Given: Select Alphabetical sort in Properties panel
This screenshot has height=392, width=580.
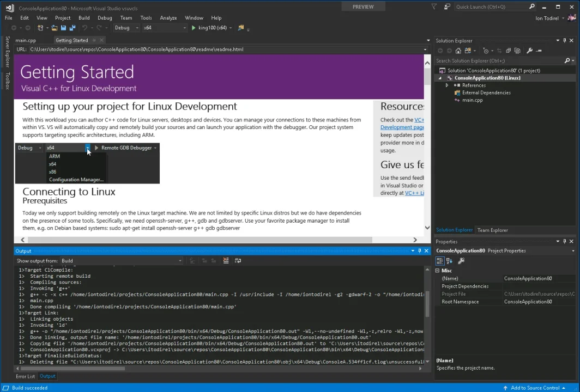Looking at the screenshot, I should click(449, 261).
